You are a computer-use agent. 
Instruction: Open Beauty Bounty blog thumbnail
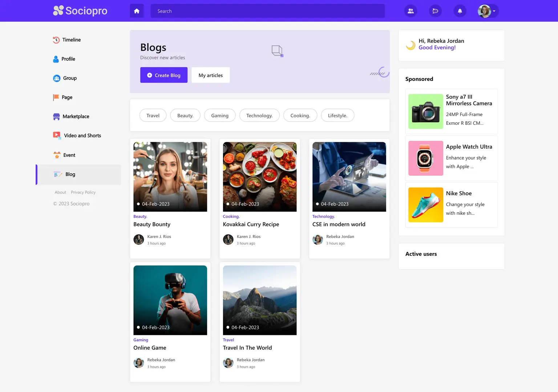(170, 176)
